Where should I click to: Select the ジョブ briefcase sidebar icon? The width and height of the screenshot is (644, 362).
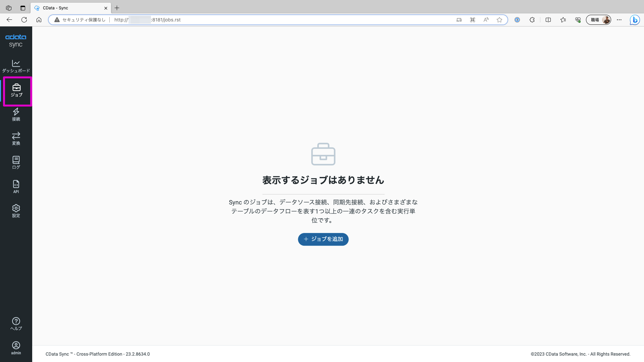click(x=16, y=90)
